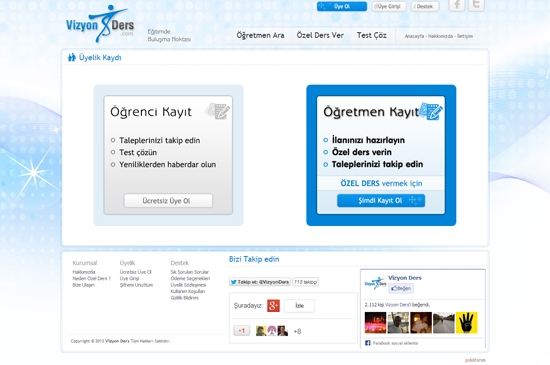Click the Vizyon Ders logo in header
The image size is (550, 365).
click(x=100, y=23)
